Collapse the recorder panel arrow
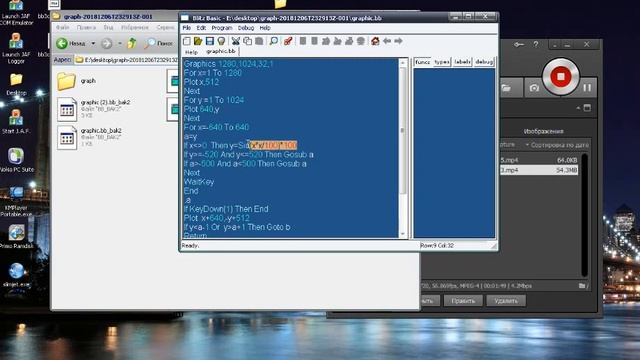Image resolution: width=640 pixels, height=360 pixels. coord(578,108)
